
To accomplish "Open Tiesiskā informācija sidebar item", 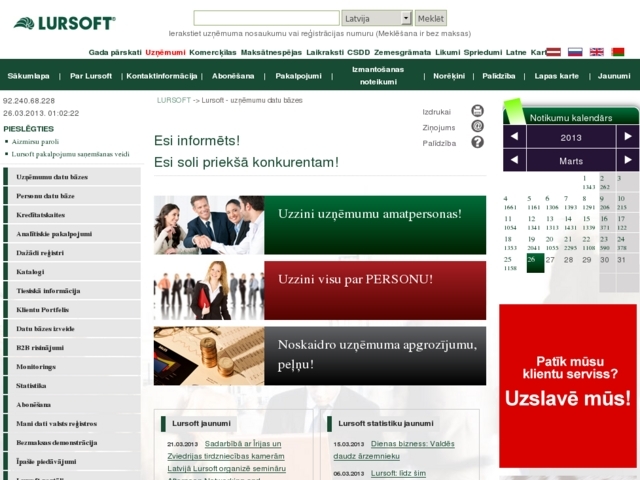I will 72,291.
